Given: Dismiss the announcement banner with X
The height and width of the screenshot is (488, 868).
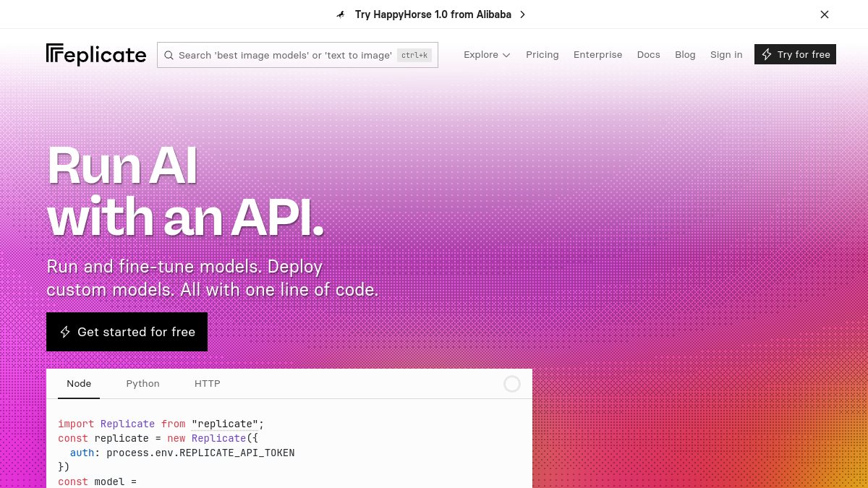Looking at the screenshot, I should click(x=825, y=14).
